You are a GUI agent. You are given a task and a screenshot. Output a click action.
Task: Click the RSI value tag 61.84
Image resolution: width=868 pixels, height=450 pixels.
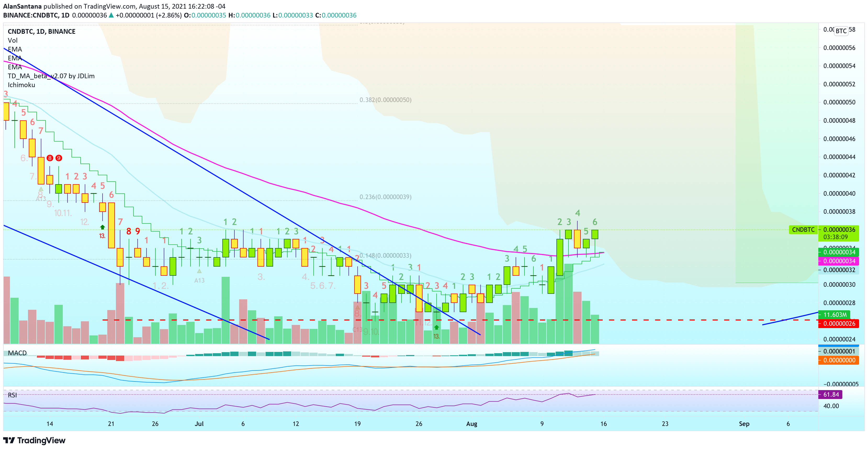[831, 394]
